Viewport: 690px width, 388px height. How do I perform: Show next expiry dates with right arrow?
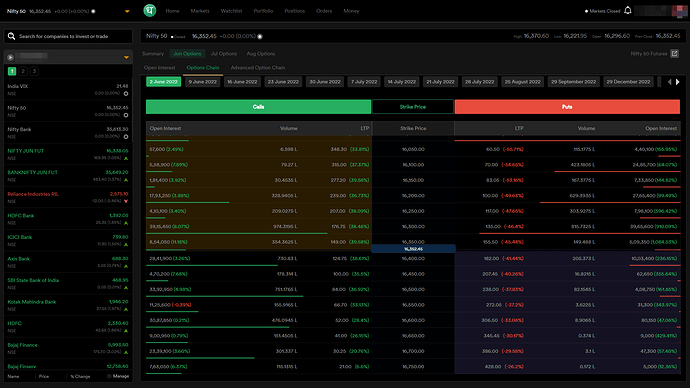[678, 82]
